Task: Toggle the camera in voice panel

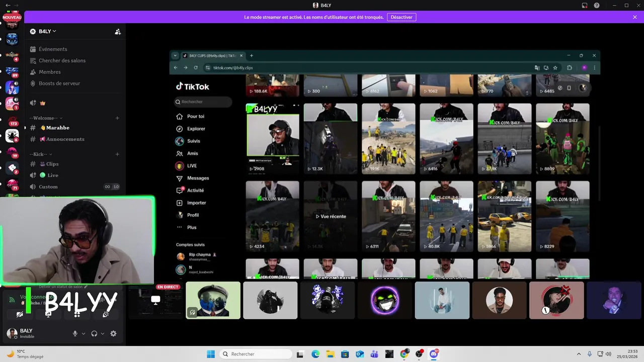Action: tap(20, 314)
